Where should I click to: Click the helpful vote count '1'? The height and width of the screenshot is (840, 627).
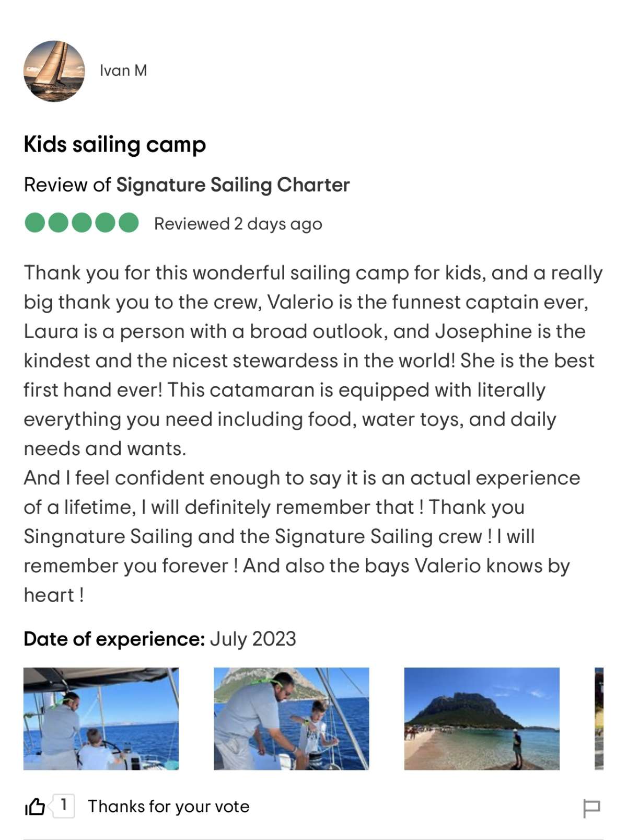click(64, 806)
